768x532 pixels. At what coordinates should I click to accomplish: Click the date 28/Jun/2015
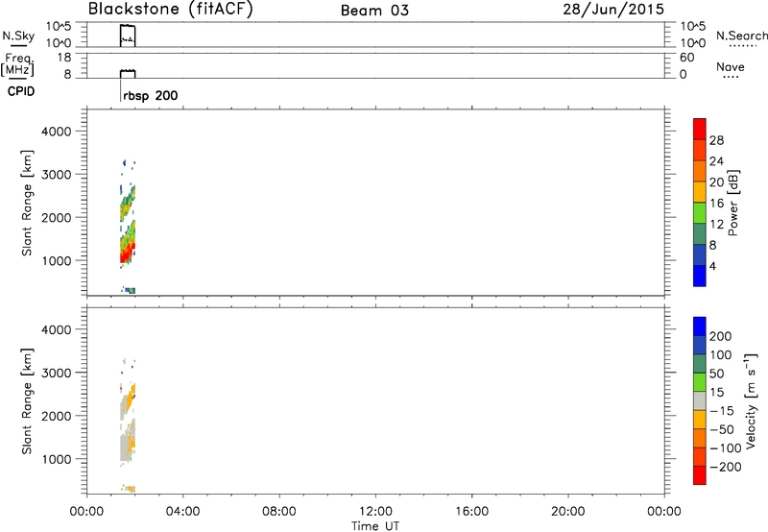[613, 10]
